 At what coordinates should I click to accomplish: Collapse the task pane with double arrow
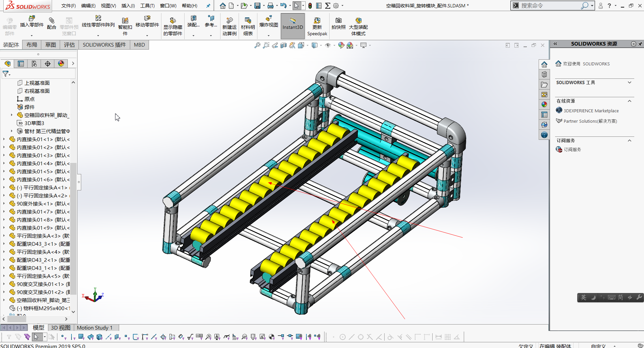tap(555, 44)
